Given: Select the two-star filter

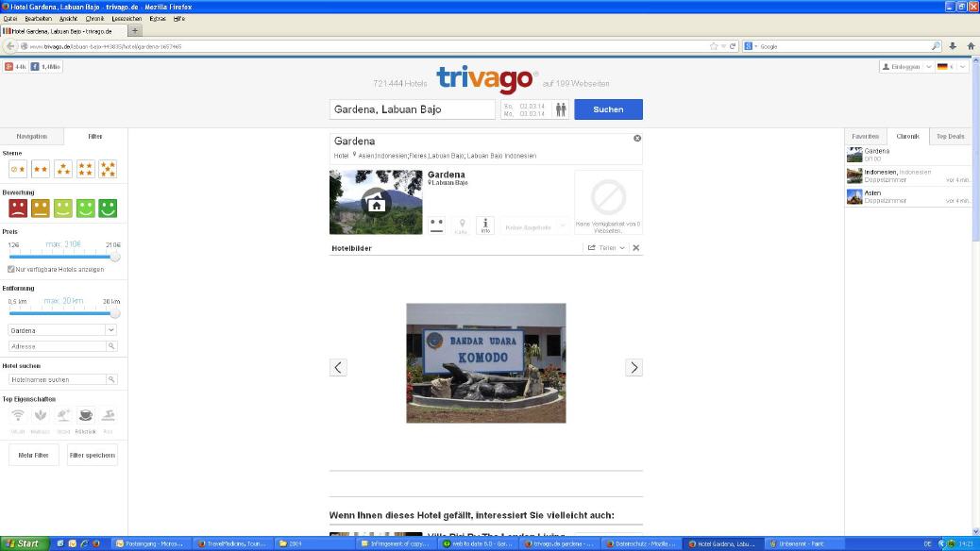Looking at the screenshot, I should 41,169.
